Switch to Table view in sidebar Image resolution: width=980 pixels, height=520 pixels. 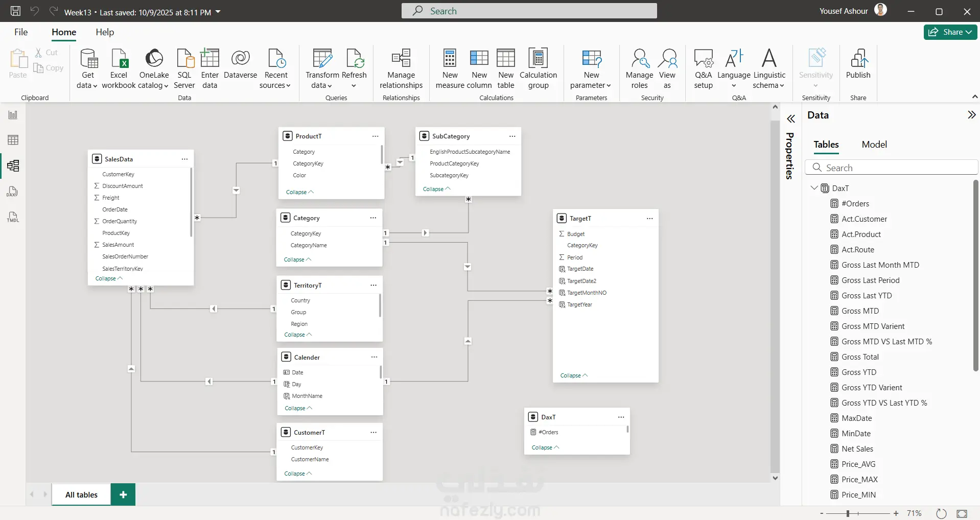(x=13, y=140)
